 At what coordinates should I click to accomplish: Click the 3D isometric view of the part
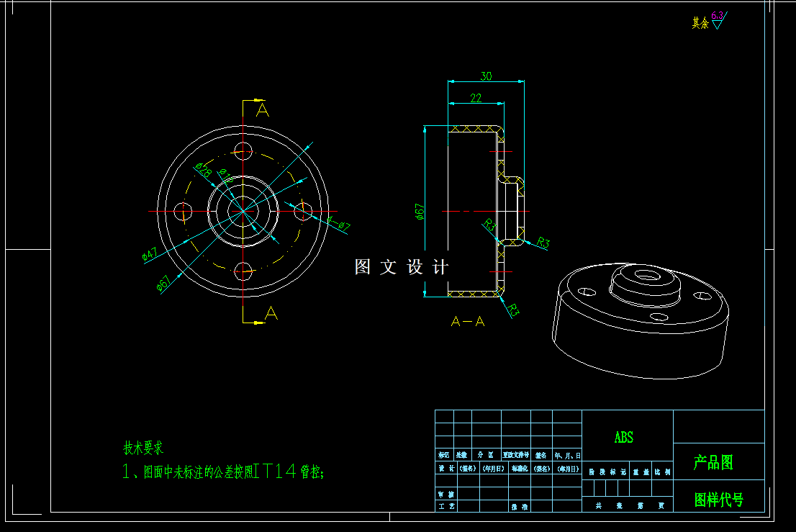[641, 321]
